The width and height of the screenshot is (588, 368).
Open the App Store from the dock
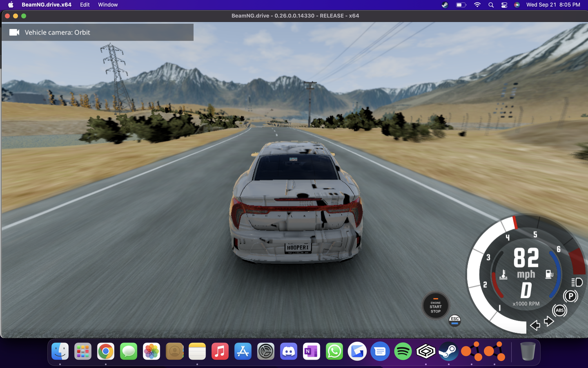point(243,351)
